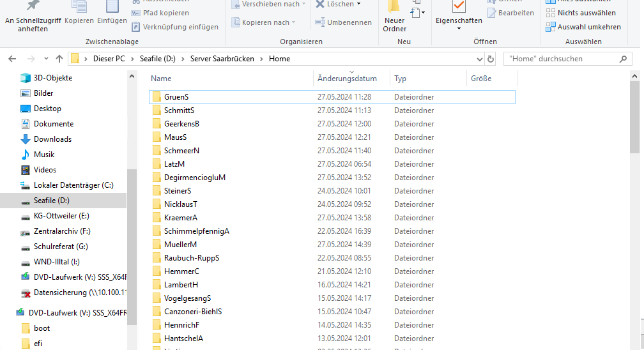Go back with the left arrow
Image resolution: width=644 pixels, height=350 pixels.
pyautogui.click(x=12, y=59)
